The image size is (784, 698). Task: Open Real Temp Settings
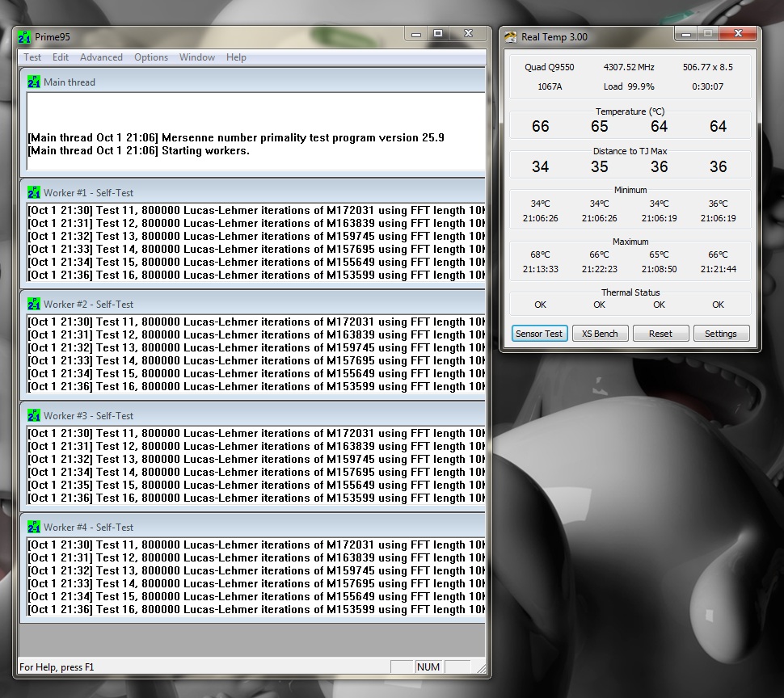coord(721,334)
